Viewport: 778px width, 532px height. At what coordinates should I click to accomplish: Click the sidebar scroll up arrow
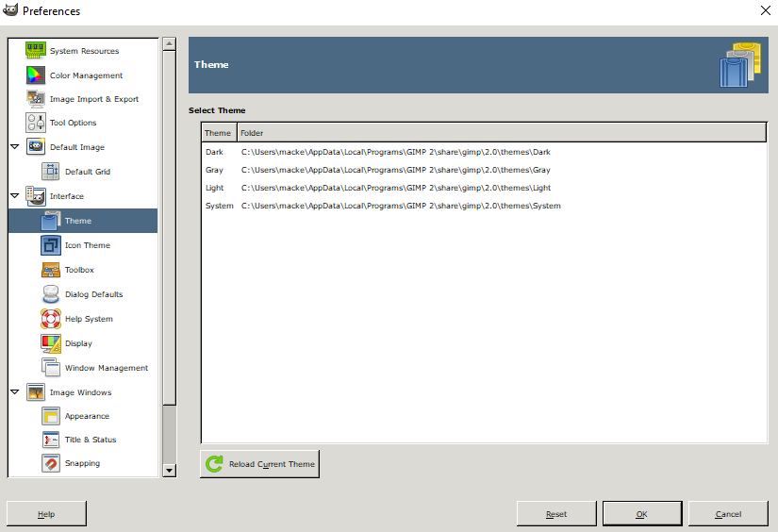pyautogui.click(x=169, y=44)
